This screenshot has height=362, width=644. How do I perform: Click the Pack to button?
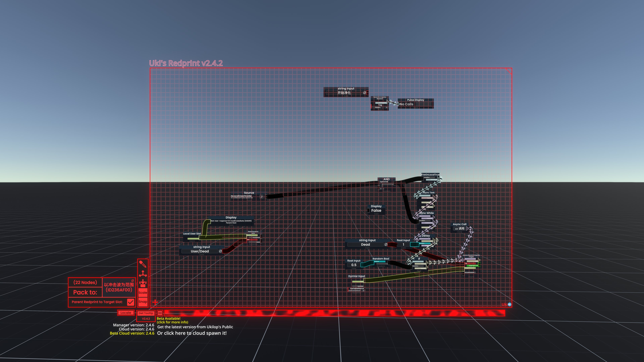click(x=85, y=292)
